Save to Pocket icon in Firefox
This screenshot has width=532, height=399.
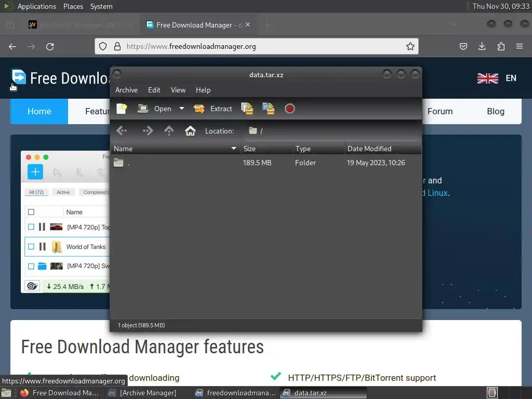coord(463,46)
